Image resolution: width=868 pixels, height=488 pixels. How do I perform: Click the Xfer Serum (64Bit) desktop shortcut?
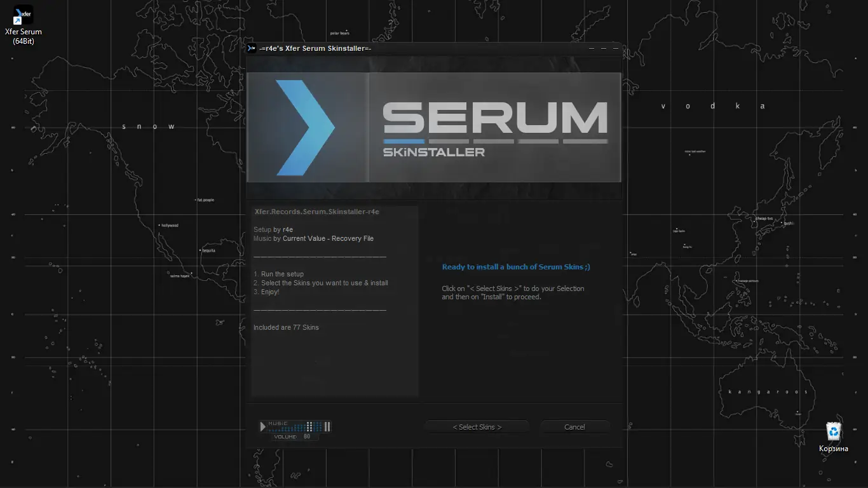pos(24,25)
